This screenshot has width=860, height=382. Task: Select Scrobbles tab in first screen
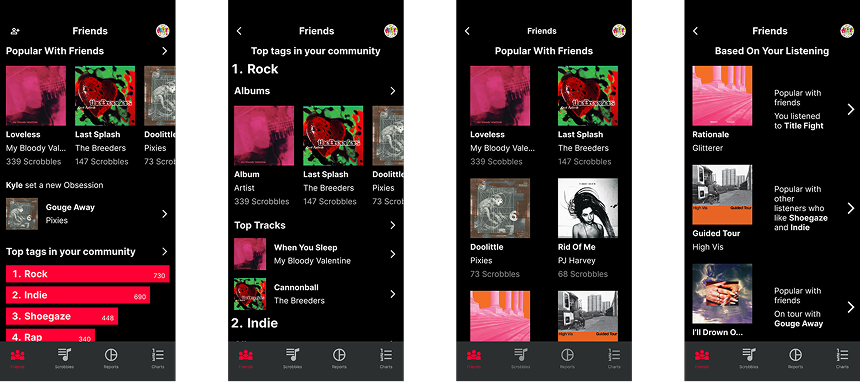pyautogui.click(x=64, y=358)
